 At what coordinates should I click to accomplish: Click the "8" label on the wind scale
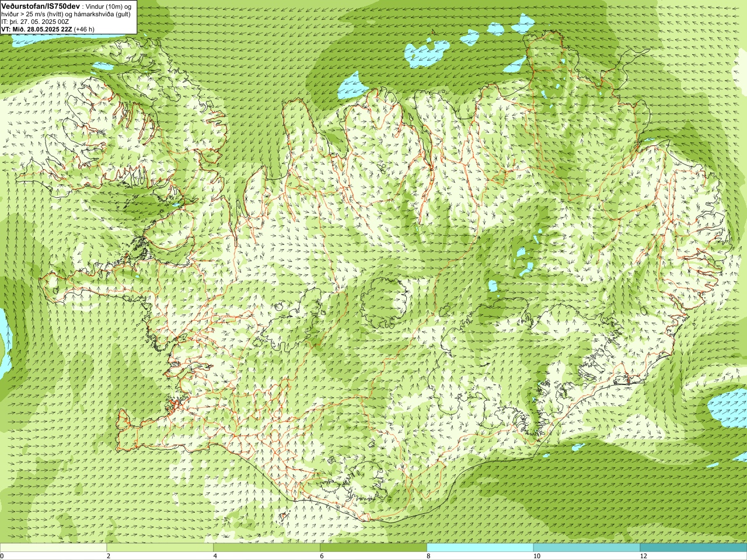click(428, 556)
